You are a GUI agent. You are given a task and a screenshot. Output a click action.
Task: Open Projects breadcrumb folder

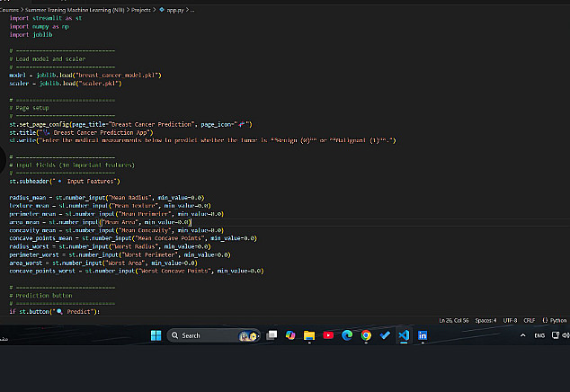coord(140,10)
